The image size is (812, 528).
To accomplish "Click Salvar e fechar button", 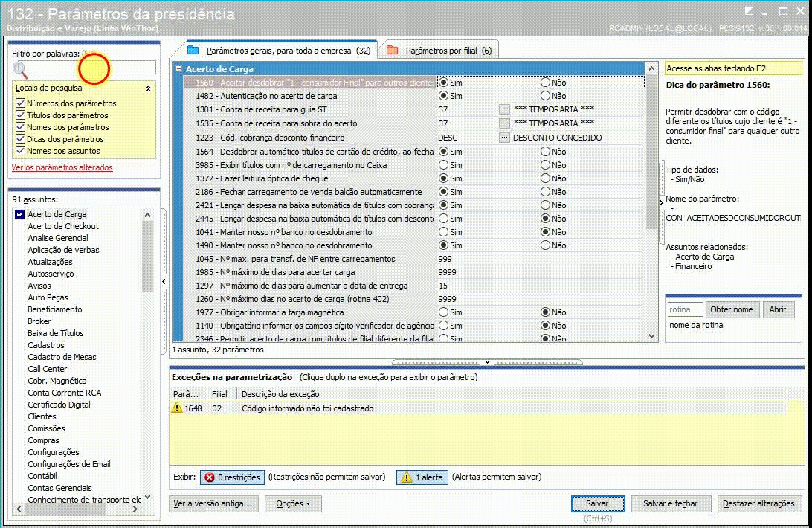I will [670, 503].
